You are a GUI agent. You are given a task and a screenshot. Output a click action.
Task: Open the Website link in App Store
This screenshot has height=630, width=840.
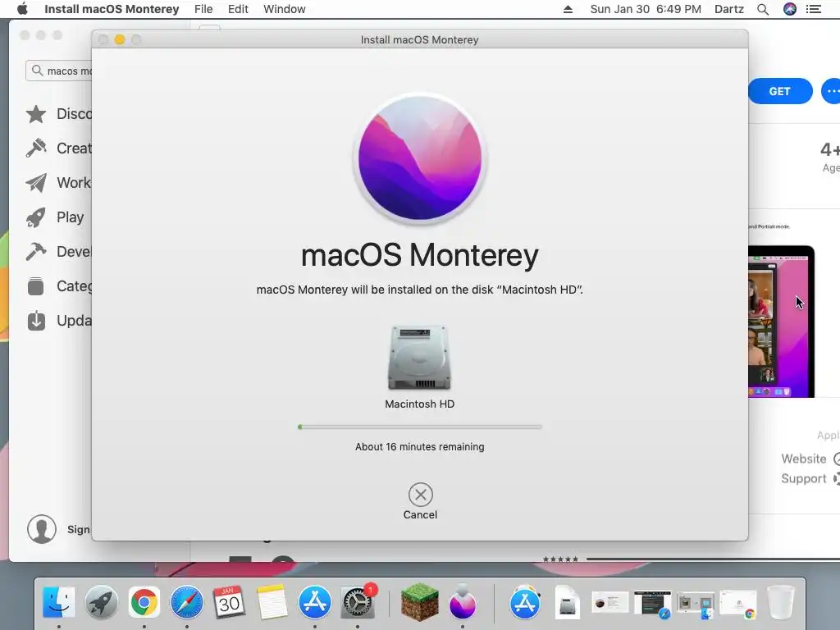[810, 459]
